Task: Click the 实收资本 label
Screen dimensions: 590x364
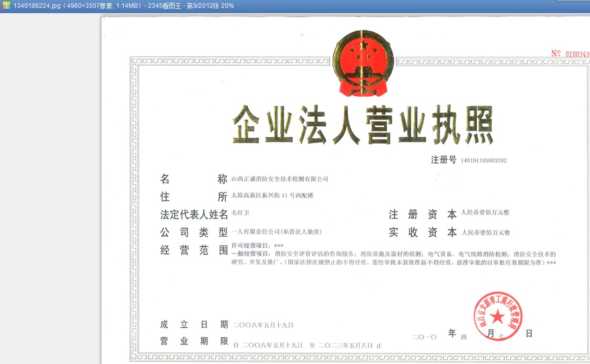Action: click(423, 232)
